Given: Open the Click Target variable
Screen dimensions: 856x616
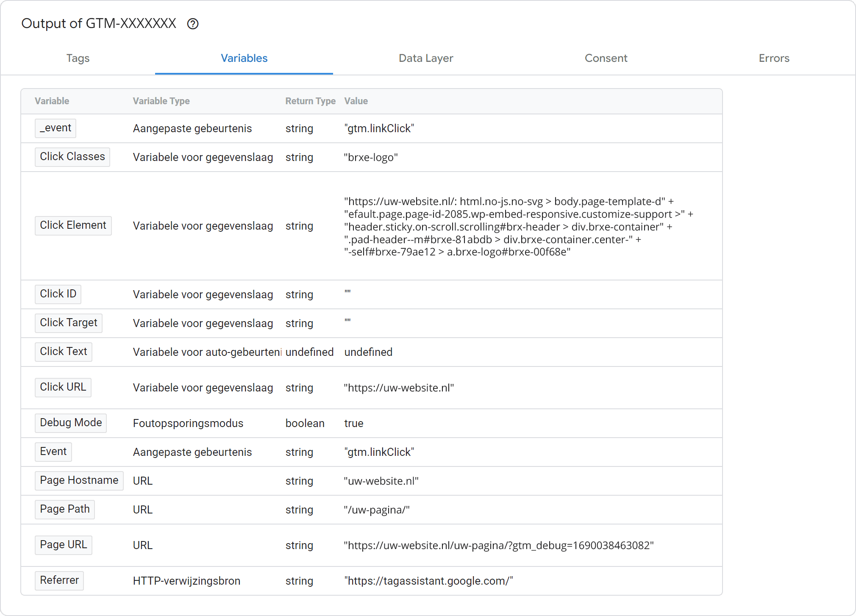Looking at the screenshot, I should click(x=69, y=323).
